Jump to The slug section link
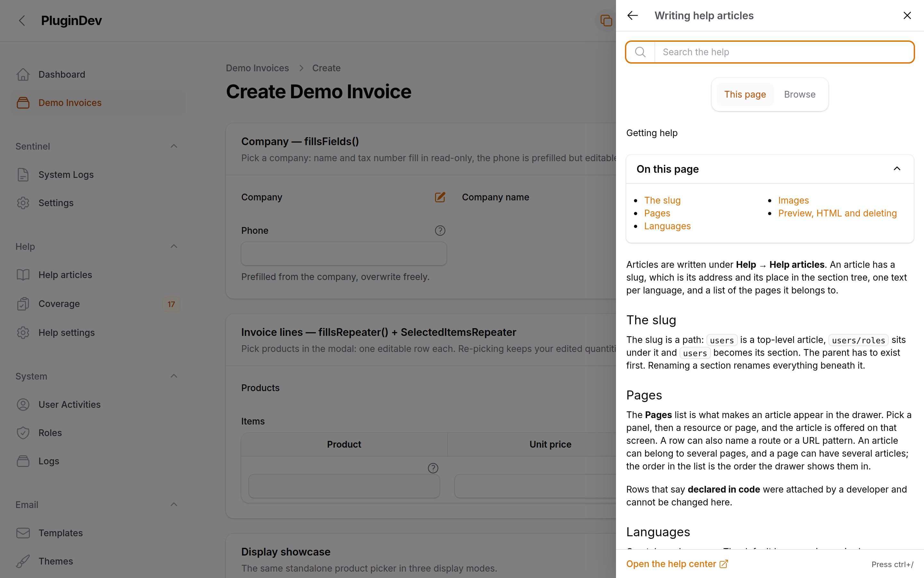Viewport: 924px width, 578px height. [662, 200]
